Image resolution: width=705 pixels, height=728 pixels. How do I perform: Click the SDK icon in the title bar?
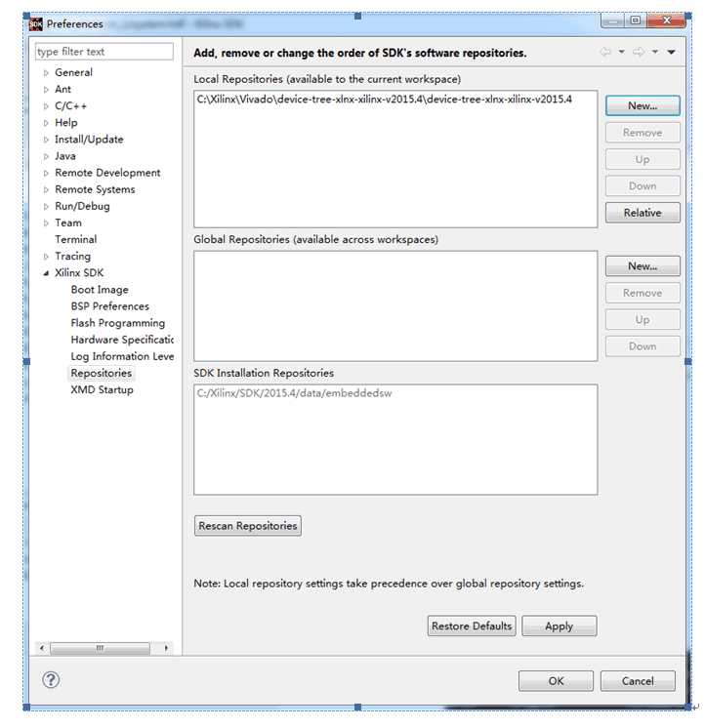pyautogui.click(x=36, y=23)
